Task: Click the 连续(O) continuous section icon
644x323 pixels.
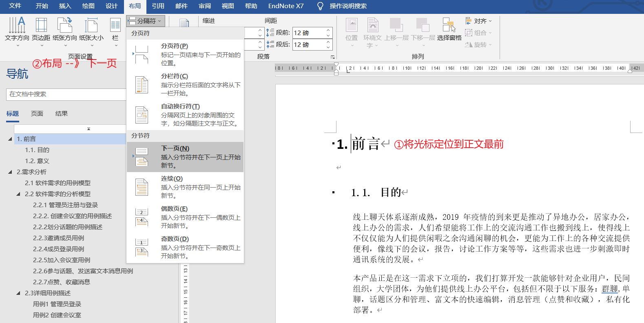Action: [142, 187]
